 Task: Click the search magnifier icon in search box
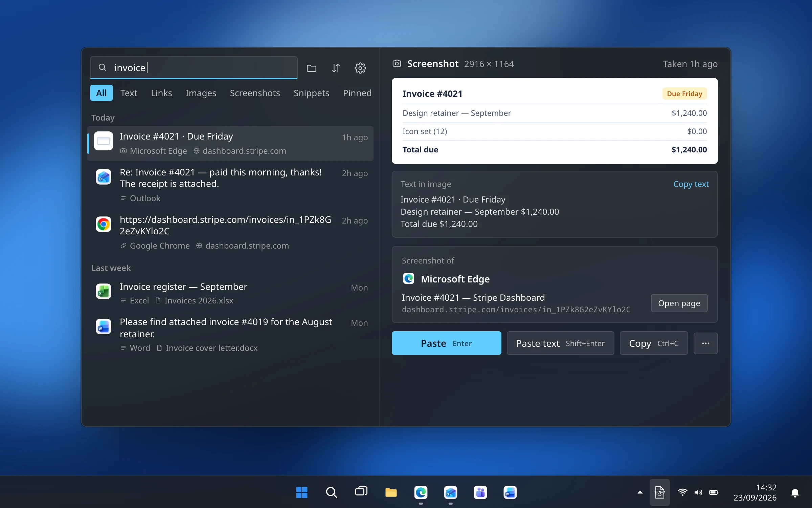(102, 68)
